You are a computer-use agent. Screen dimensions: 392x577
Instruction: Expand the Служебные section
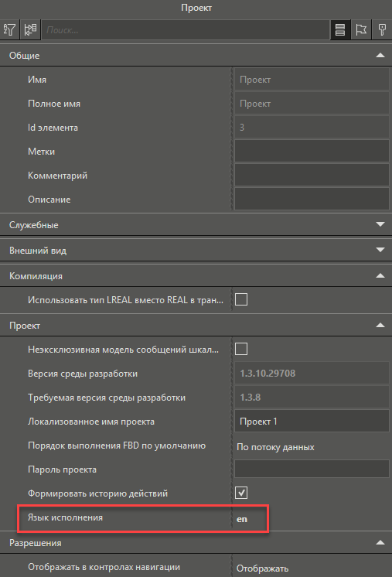(380, 224)
